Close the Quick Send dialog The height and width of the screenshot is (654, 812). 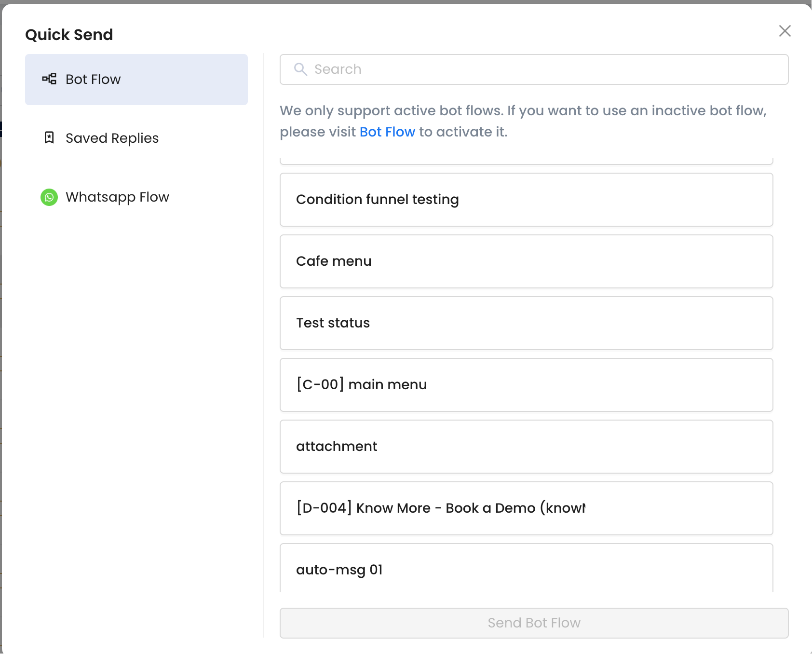pyautogui.click(x=785, y=31)
